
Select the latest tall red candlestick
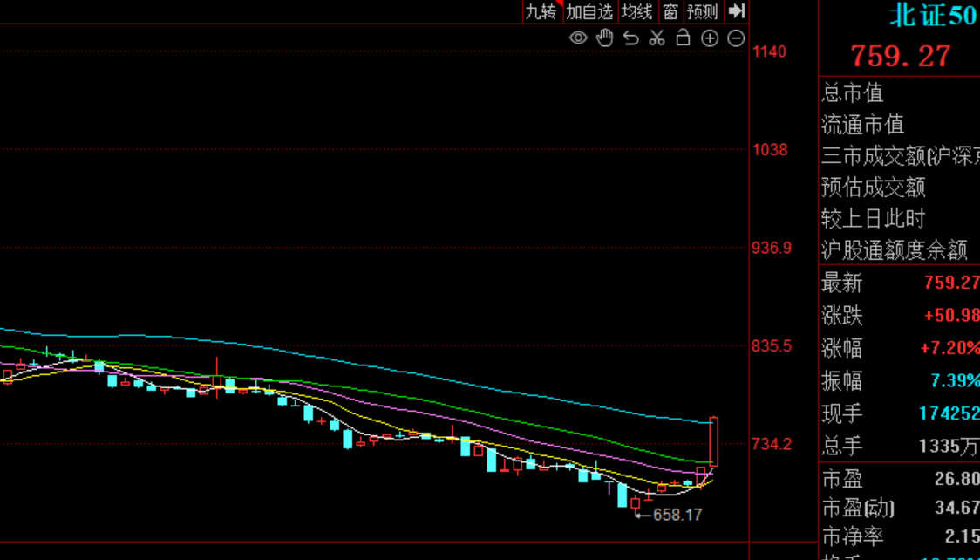[x=714, y=441]
